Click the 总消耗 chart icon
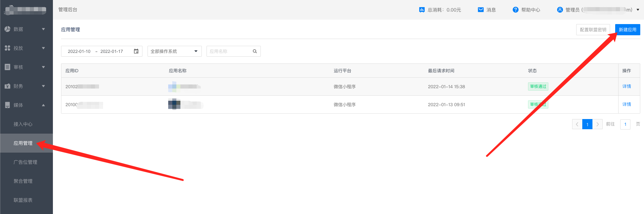Screen dimensions: 644x214 pyautogui.click(x=422, y=10)
